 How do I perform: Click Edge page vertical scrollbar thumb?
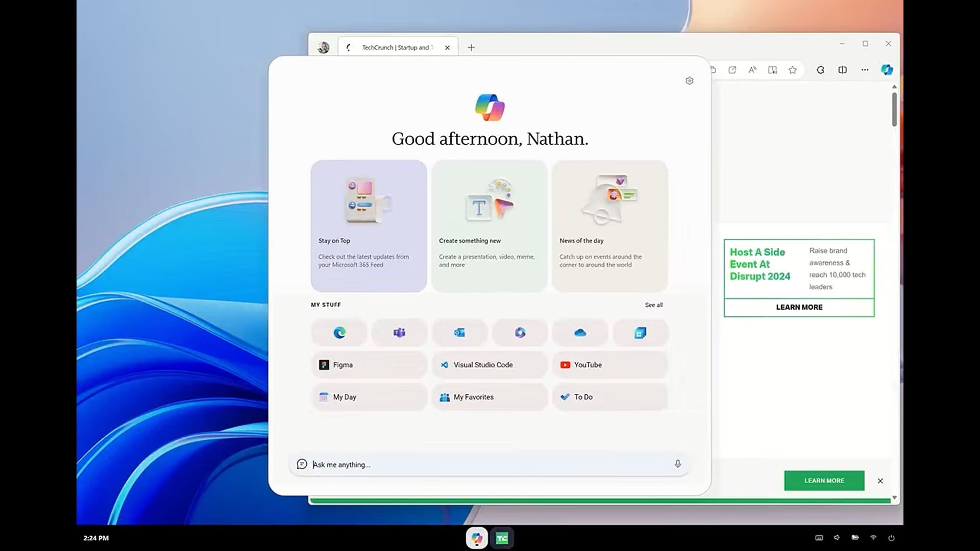pos(894,109)
